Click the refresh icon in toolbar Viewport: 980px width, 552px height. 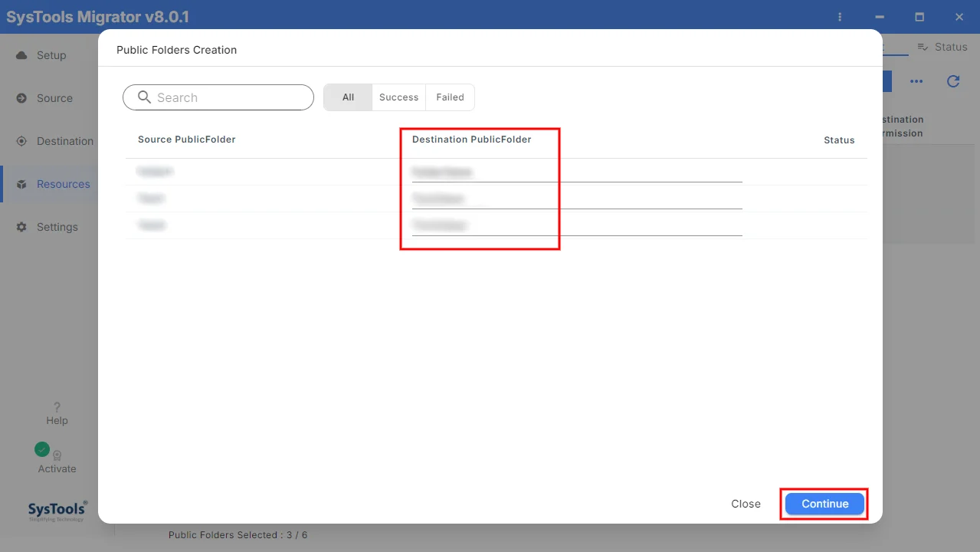tap(953, 81)
